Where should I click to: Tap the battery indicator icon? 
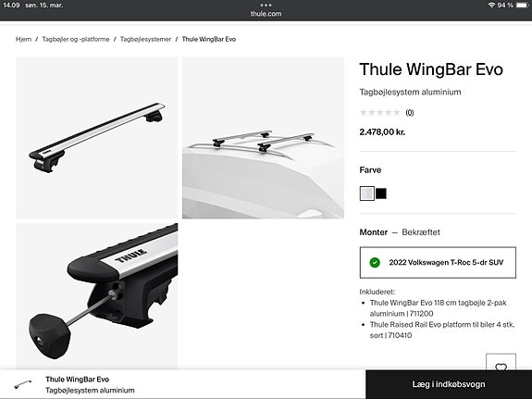(x=523, y=6)
